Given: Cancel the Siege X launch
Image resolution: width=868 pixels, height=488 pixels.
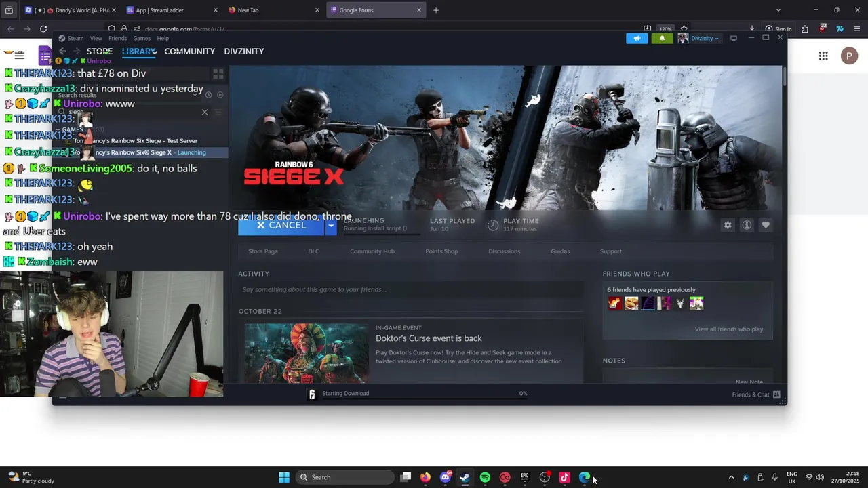Looking at the screenshot, I should pos(281,225).
